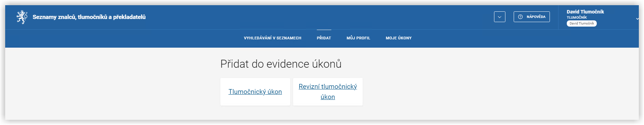This screenshot has height=125, width=644.
Task: Switch to Moje úkony tab
Action: pos(399,38)
